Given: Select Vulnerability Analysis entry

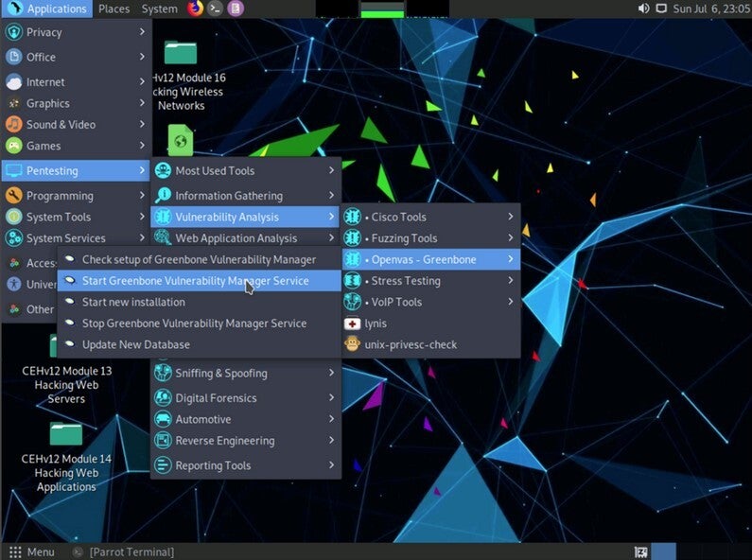Looking at the screenshot, I should pyautogui.click(x=245, y=217).
